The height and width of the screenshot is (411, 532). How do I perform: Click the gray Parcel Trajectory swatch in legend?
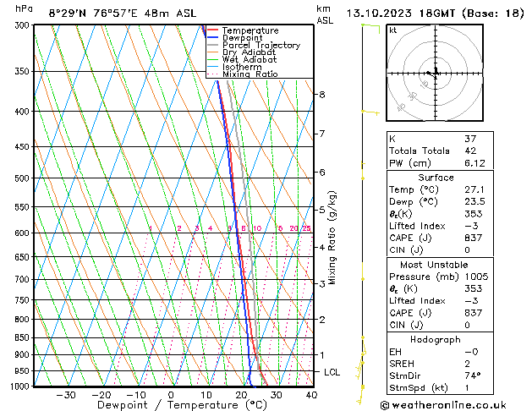213,45
